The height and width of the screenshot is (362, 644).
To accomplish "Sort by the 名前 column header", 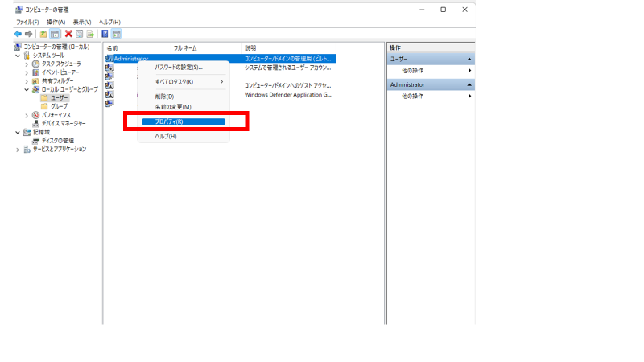I will (x=137, y=48).
